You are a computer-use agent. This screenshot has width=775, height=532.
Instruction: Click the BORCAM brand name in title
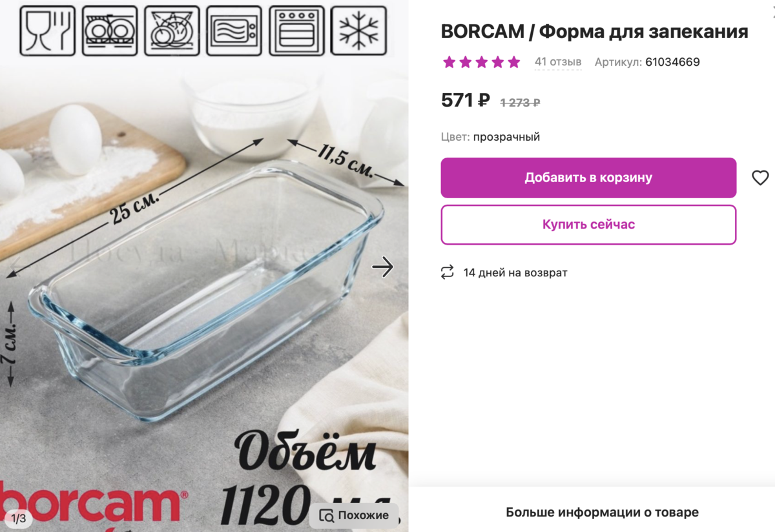pos(482,31)
